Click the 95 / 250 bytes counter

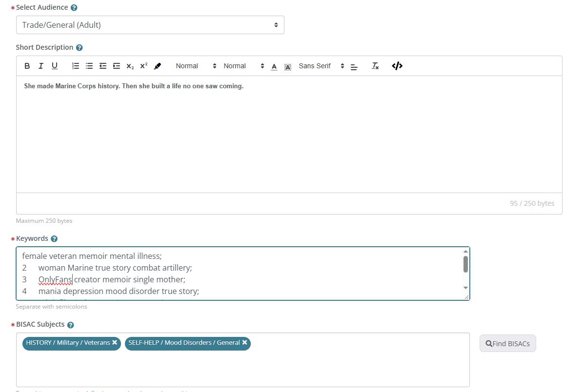click(x=532, y=203)
